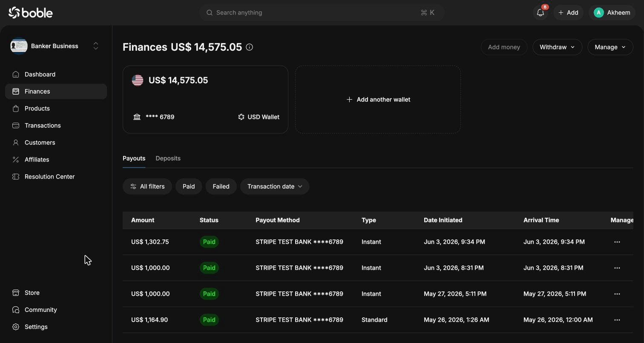Click the filter sliders icon in All filters

(x=133, y=187)
